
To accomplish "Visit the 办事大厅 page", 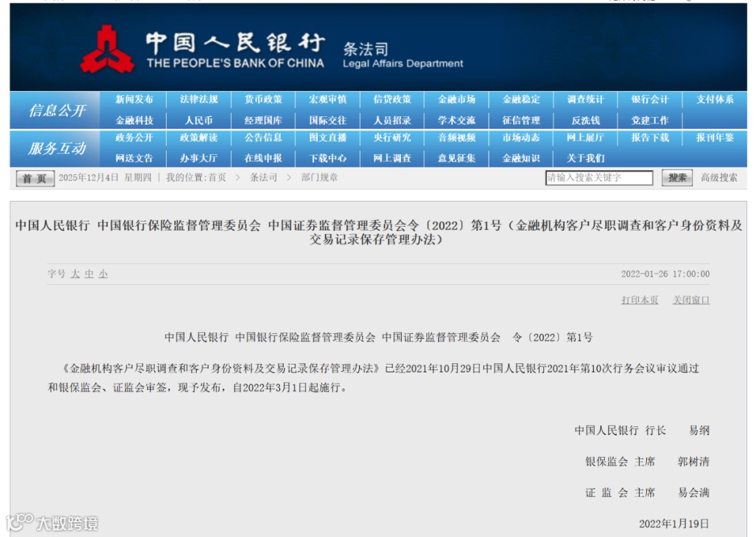I will 199,158.
